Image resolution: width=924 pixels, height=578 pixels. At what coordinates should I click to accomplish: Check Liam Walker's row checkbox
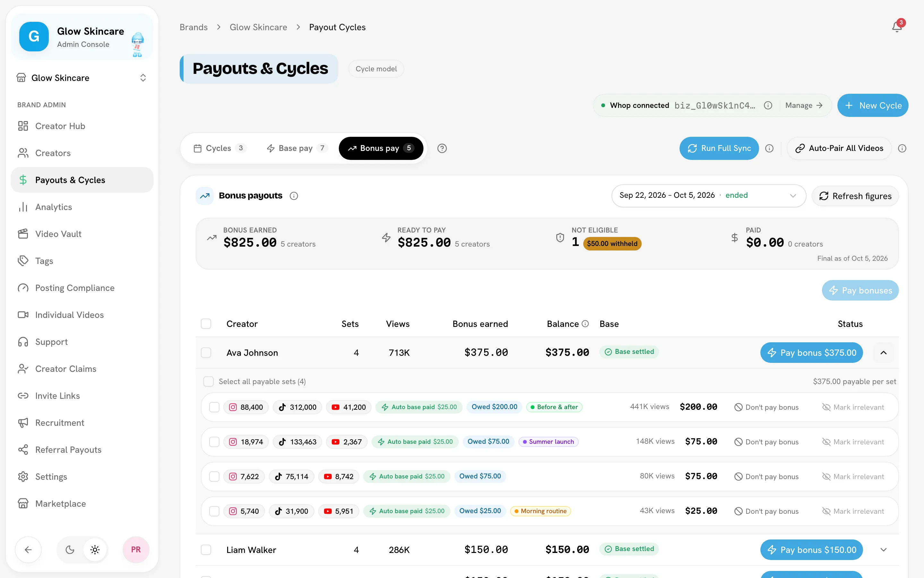click(206, 550)
